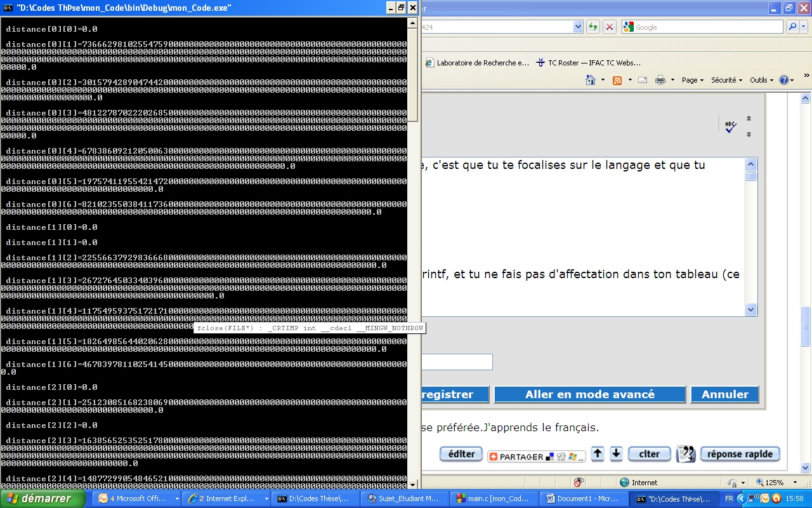Open the Print dropdown arrow

[674, 80]
